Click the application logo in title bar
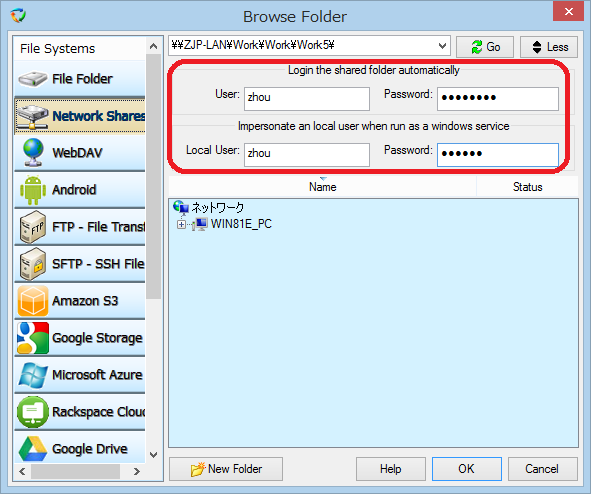Viewport: 591px width, 494px height. coord(18,16)
